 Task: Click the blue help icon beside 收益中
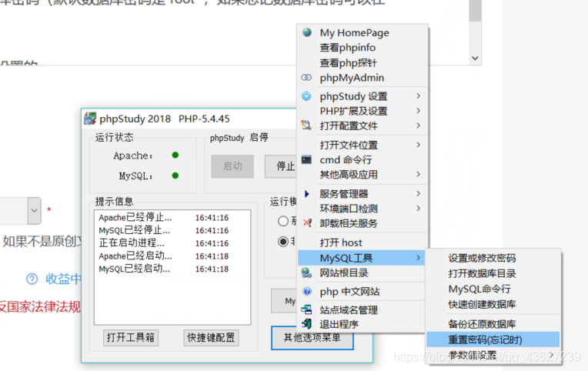pyautogui.click(x=32, y=279)
